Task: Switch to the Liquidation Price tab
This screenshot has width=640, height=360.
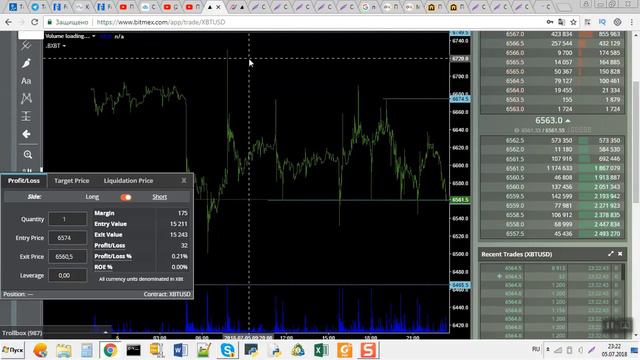Action: (128, 180)
